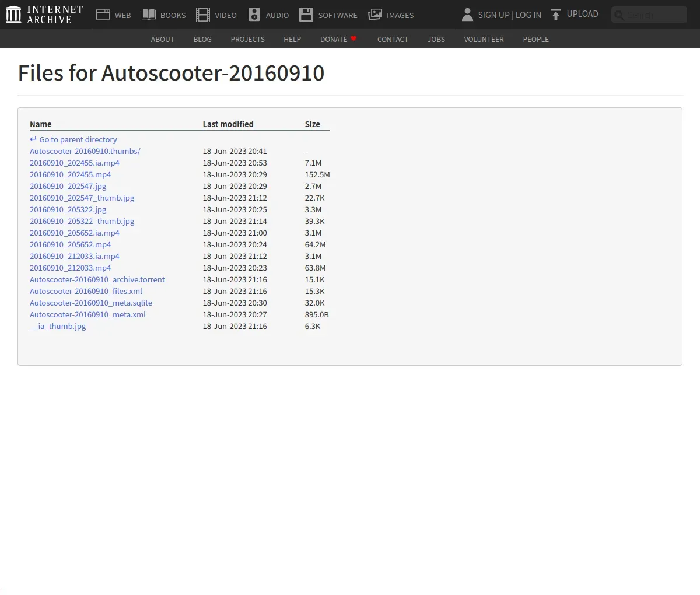
Task: Focus the Search input field
Action: 649,15
